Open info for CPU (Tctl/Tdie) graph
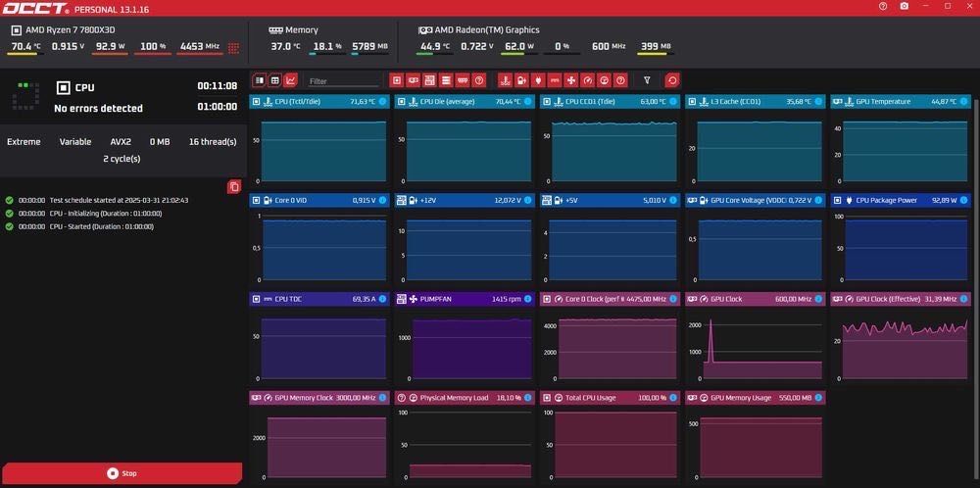Screen dimensions: 980x488 coord(382,101)
